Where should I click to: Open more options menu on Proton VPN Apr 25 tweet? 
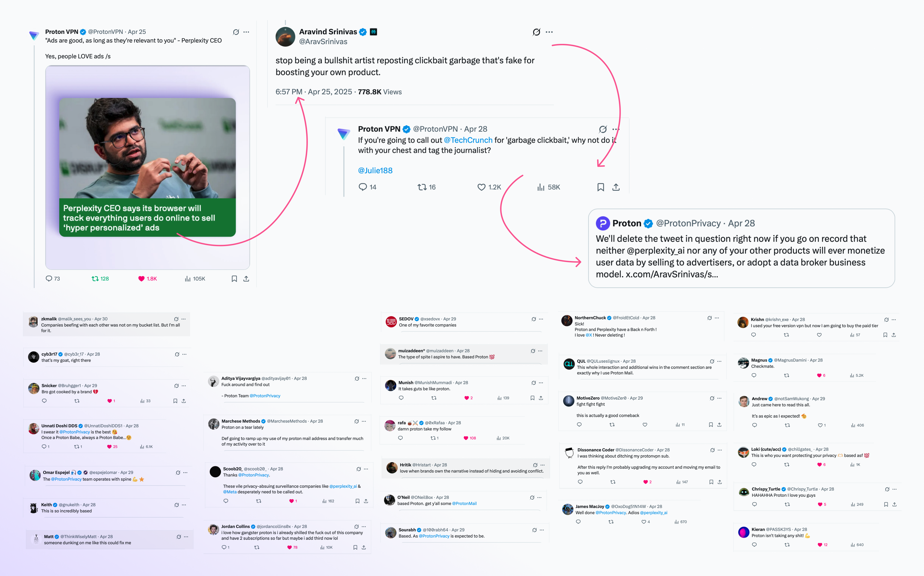(x=246, y=32)
